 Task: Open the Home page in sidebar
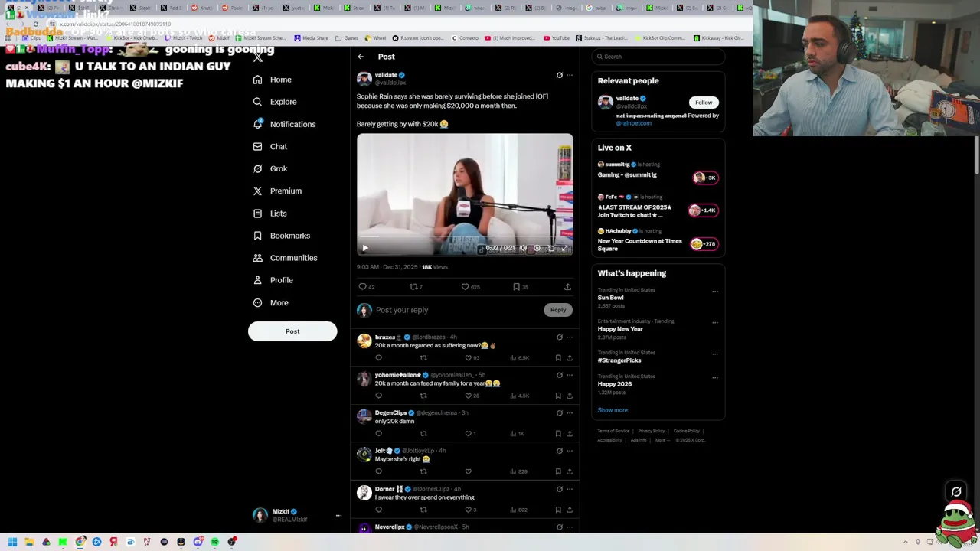273,80
